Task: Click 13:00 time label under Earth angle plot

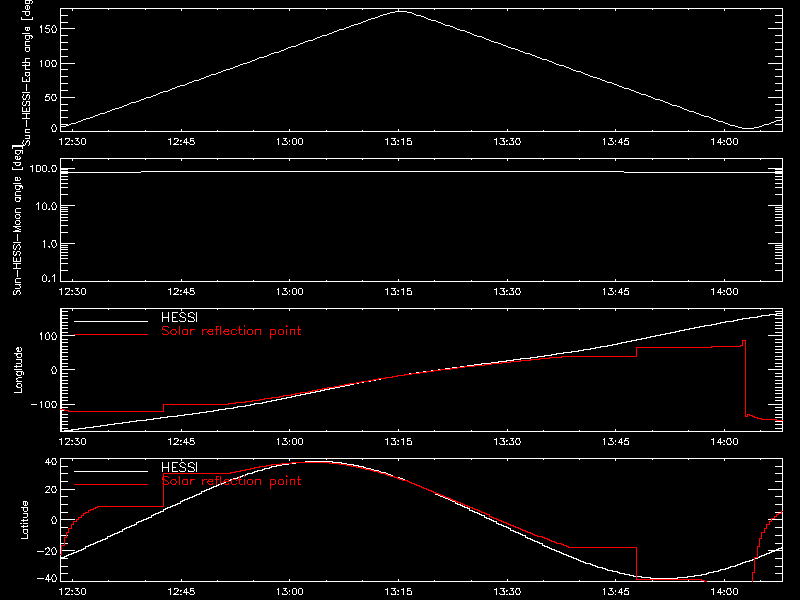Action: point(290,141)
